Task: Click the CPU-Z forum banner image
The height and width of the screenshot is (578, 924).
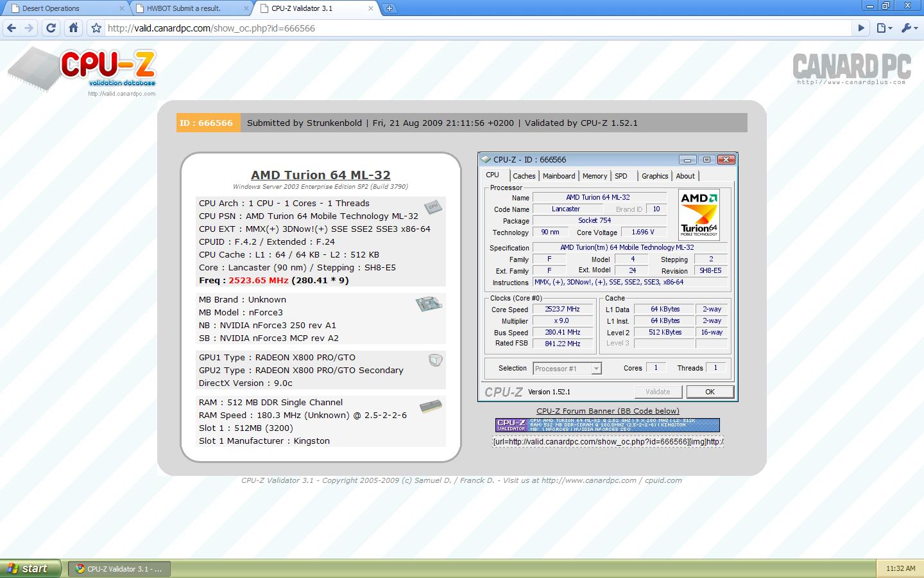Action: (x=608, y=425)
